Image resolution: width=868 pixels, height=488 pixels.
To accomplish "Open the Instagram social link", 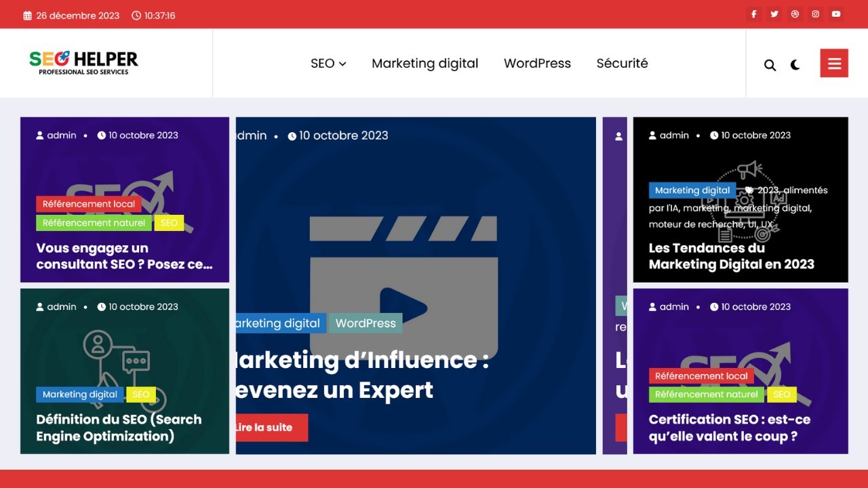I will 816,14.
